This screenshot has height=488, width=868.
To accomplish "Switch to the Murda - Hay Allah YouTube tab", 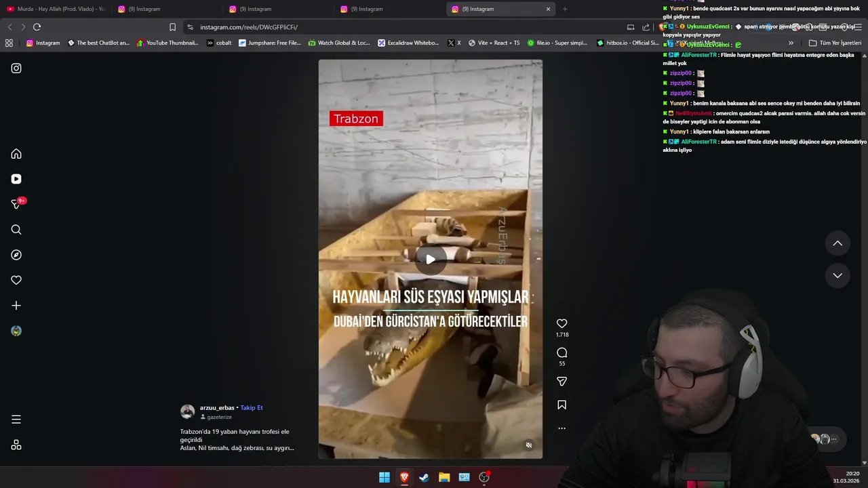I will (56, 9).
